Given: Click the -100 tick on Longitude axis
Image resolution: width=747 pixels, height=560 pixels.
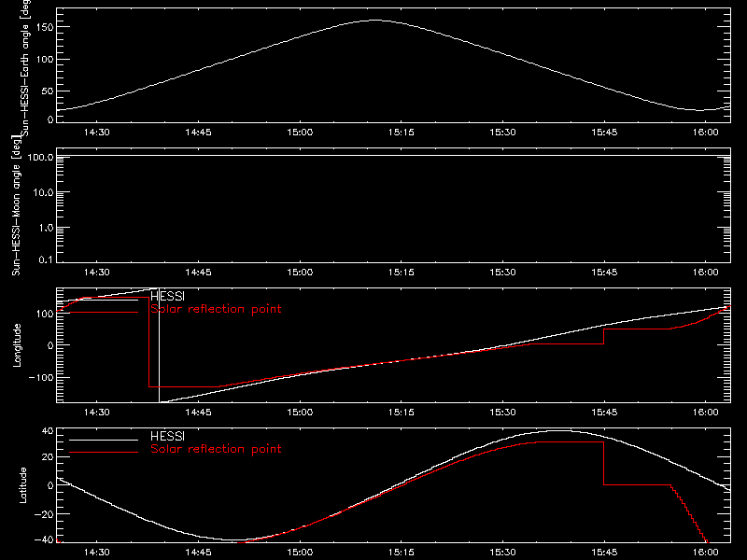Looking at the screenshot, I should point(41,377).
